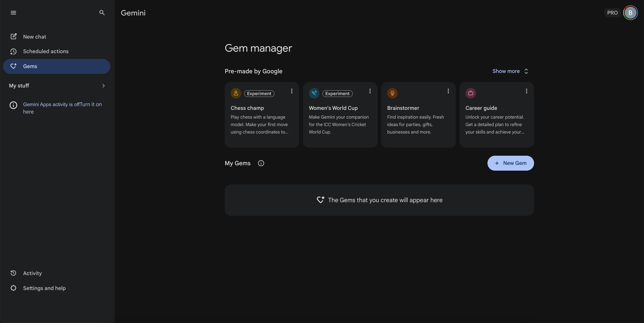This screenshot has width=644, height=323.
Task: Expand pre-made Gems with Show more
Action: pos(510,71)
